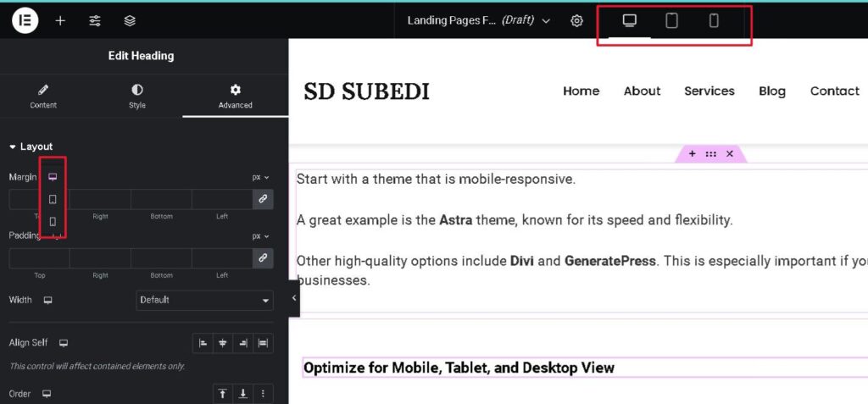868x404 pixels.
Task: Set Order to start (arrow up)
Action: 223,394
